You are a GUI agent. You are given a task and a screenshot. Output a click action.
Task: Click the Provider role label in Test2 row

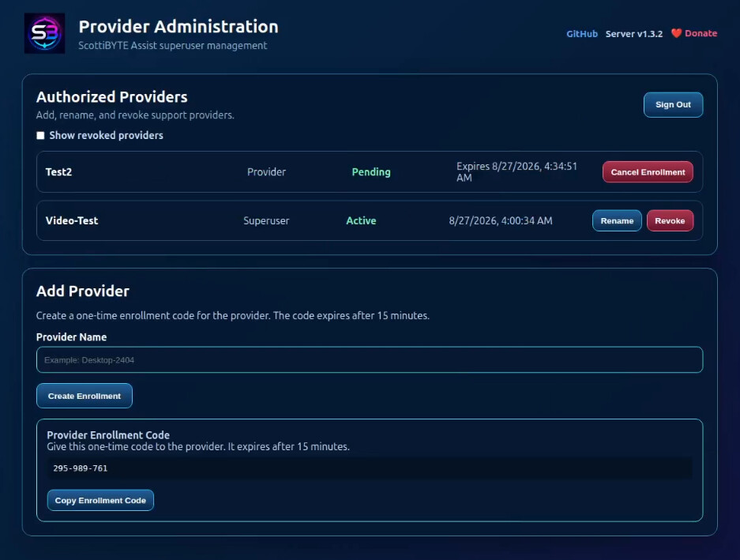(x=266, y=172)
